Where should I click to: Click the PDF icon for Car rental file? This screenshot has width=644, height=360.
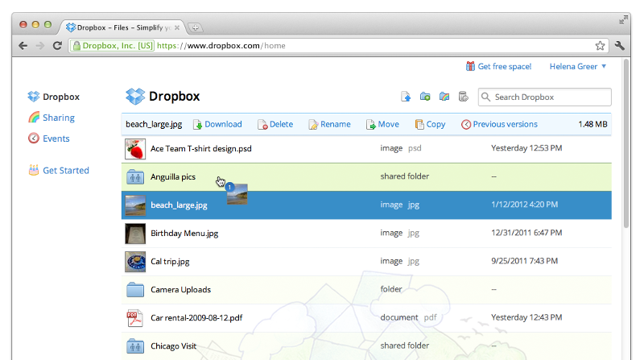[134, 317]
